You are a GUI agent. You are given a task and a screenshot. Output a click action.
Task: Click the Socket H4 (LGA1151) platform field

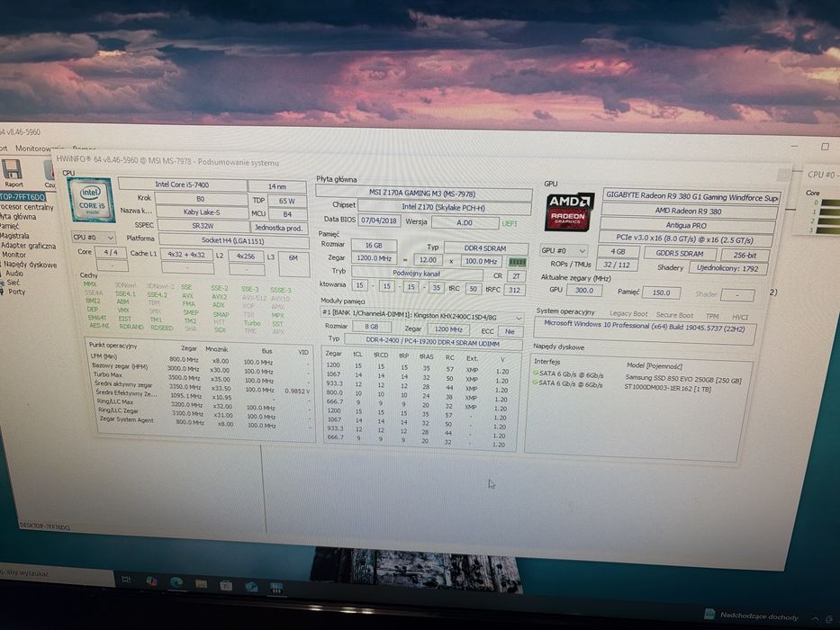(233, 240)
